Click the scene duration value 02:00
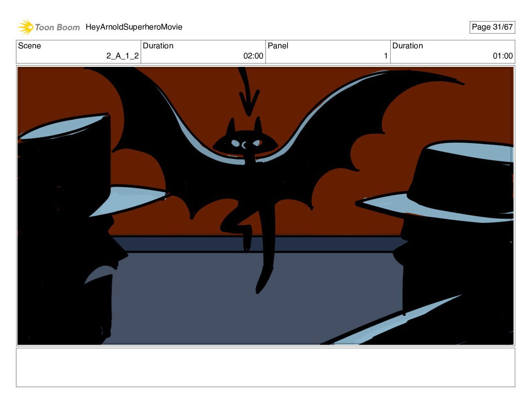Screen dimensions: 532x411 253,56
